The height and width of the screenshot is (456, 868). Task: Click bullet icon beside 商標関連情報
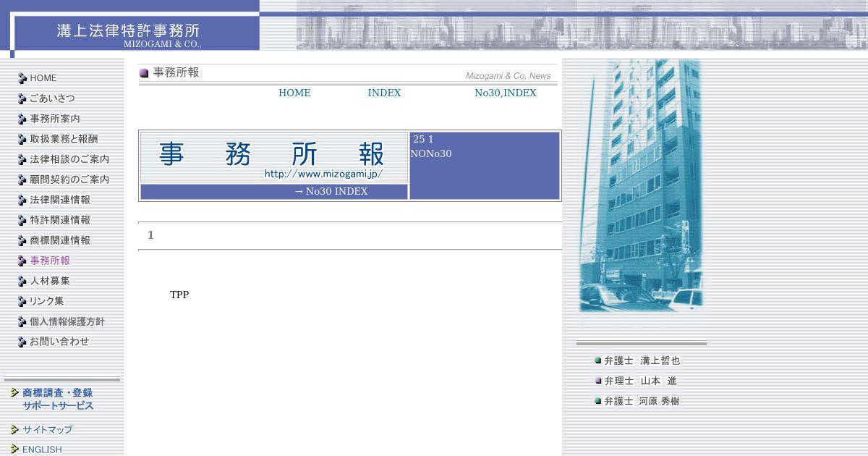point(22,240)
